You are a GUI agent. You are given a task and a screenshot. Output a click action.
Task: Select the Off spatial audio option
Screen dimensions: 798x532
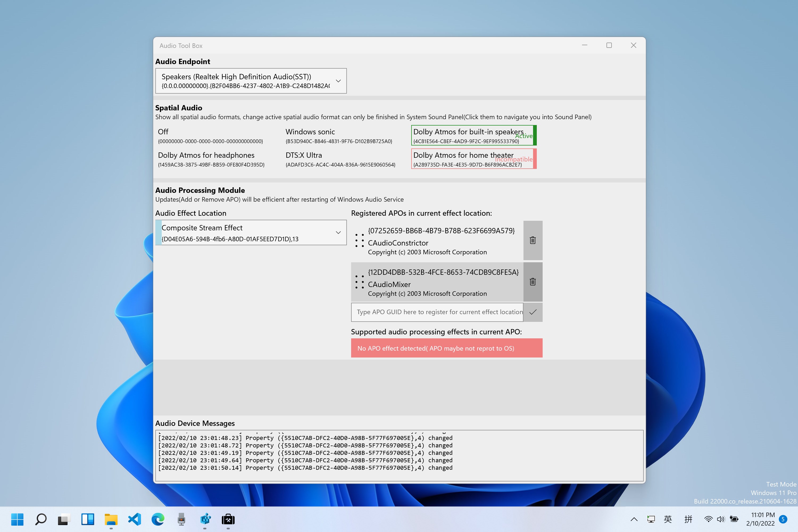tap(210, 136)
